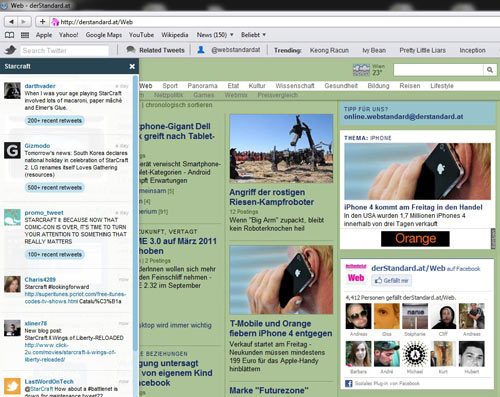Click the Related Tweets speech bubble icon
This screenshot has width=500, height=397.
click(131, 50)
